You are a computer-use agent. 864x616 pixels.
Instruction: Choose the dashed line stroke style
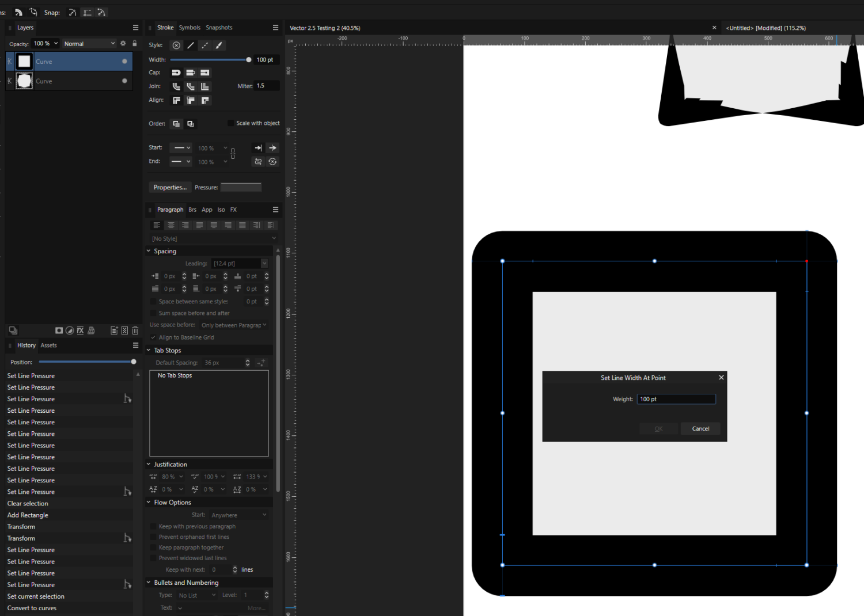[x=204, y=45]
